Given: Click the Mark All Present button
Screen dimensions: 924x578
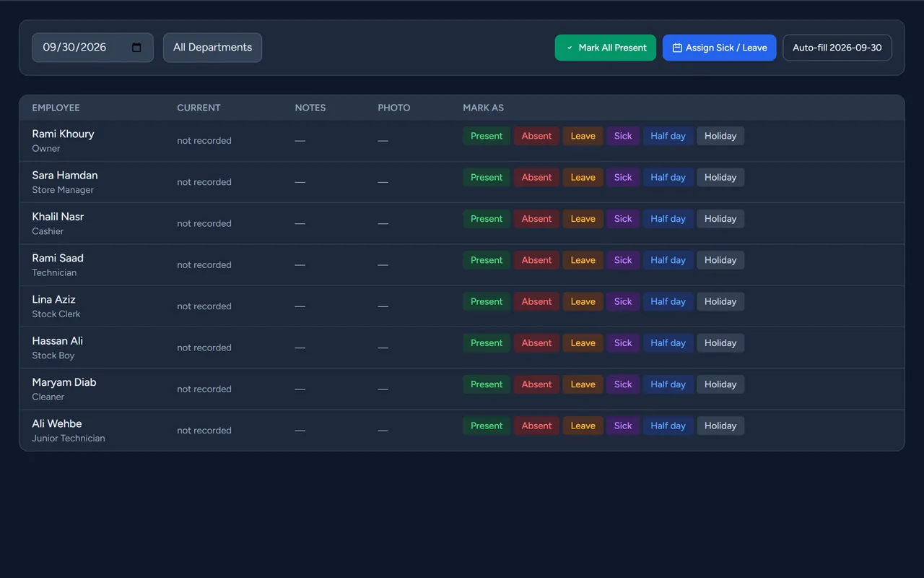Looking at the screenshot, I should click(x=606, y=48).
